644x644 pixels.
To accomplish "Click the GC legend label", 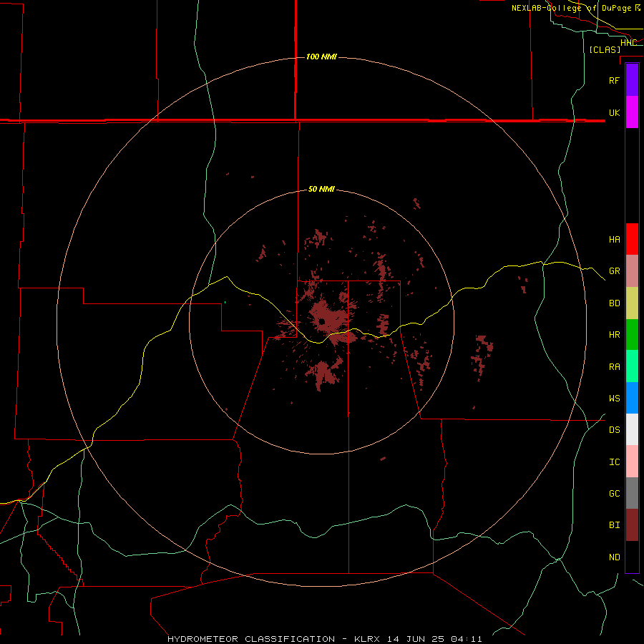I will (614, 494).
